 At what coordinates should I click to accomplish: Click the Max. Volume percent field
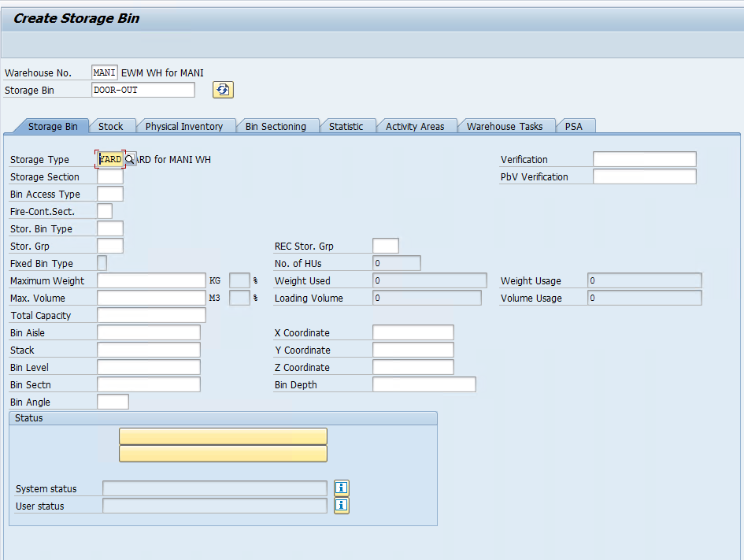tap(239, 298)
